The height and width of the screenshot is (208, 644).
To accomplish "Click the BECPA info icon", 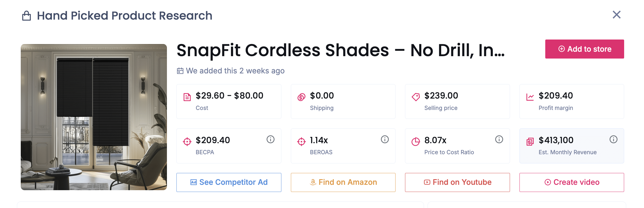I will click(x=270, y=139).
